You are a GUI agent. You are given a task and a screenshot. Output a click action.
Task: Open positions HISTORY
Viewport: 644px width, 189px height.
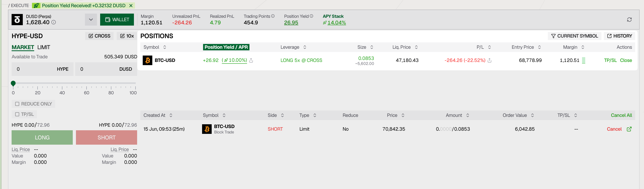tap(619, 36)
